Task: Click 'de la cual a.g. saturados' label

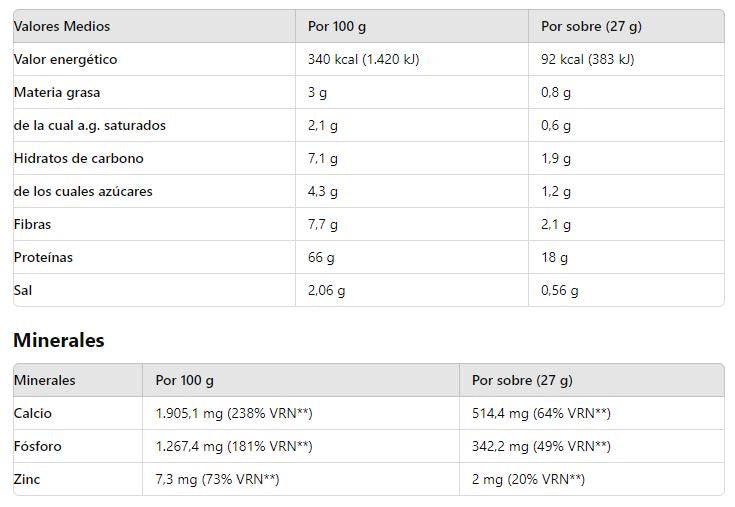Action: [90, 125]
